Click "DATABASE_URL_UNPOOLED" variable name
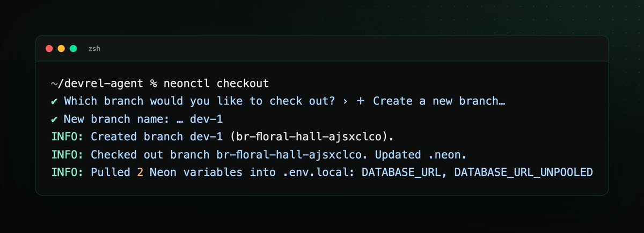Viewport: 644px width, 233px height. (523, 172)
